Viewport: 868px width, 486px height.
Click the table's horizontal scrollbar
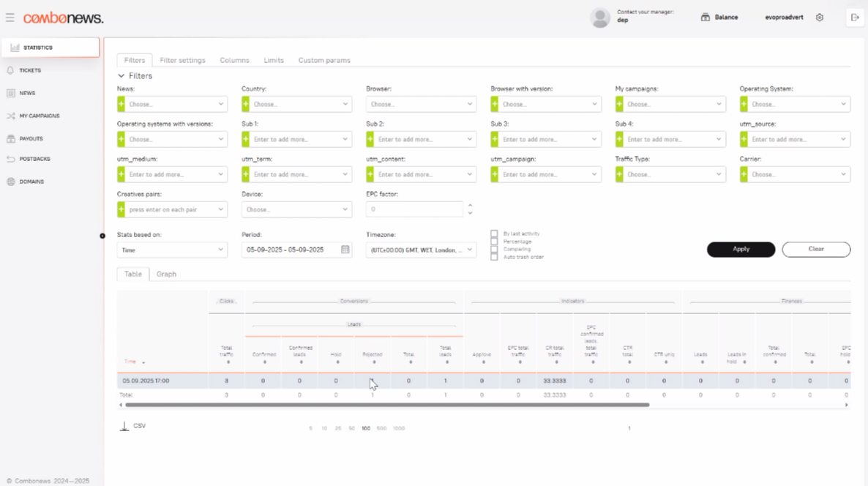386,405
